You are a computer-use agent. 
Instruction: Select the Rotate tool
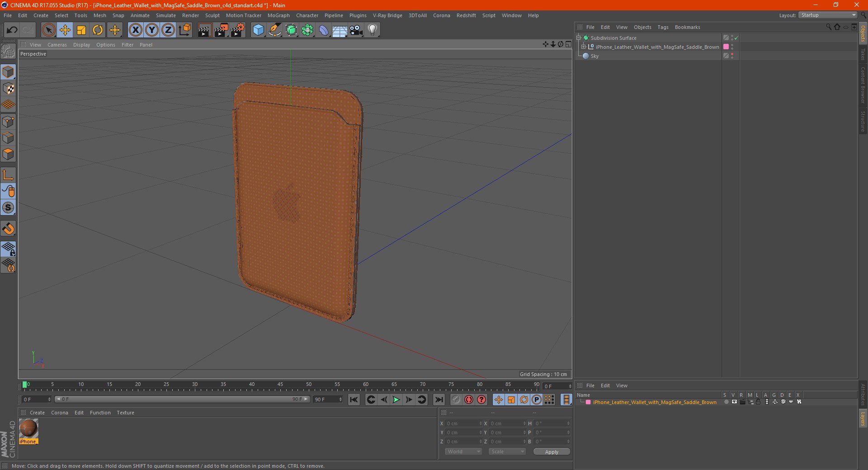pyautogui.click(x=98, y=30)
